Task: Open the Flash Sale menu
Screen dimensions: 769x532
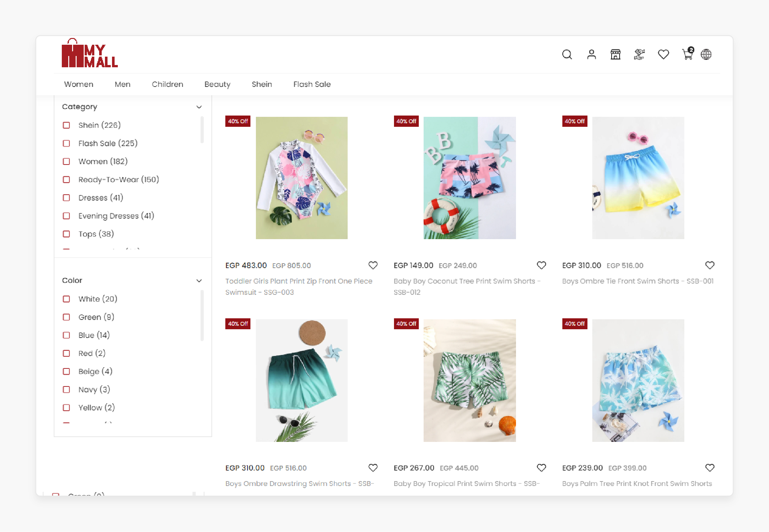Action: click(x=312, y=84)
